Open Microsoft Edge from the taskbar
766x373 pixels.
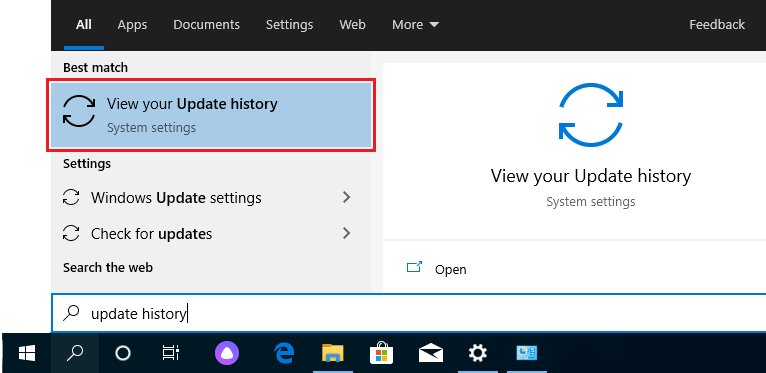tap(284, 353)
